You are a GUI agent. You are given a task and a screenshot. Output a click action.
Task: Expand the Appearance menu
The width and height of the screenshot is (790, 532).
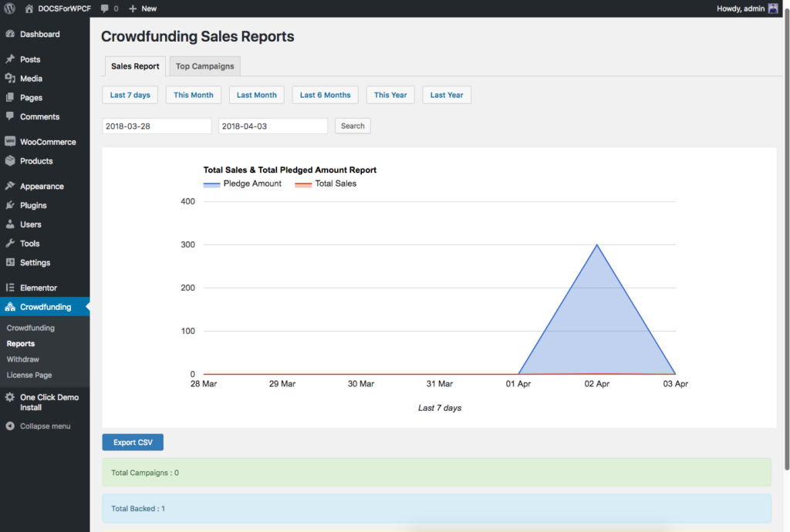pyautogui.click(x=42, y=187)
